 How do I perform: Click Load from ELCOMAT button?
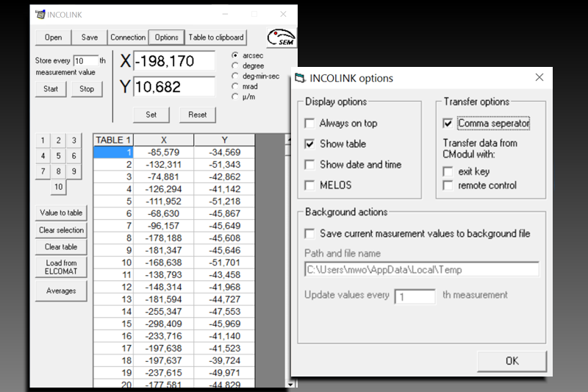pyautogui.click(x=61, y=267)
